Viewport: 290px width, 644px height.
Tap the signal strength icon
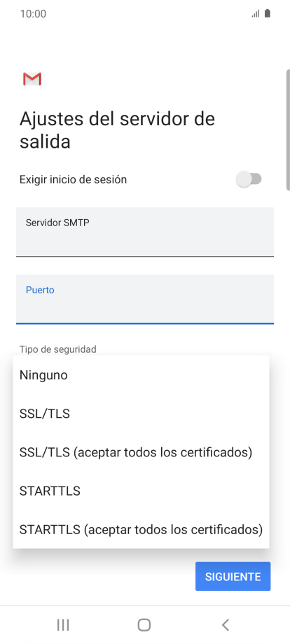(256, 14)
